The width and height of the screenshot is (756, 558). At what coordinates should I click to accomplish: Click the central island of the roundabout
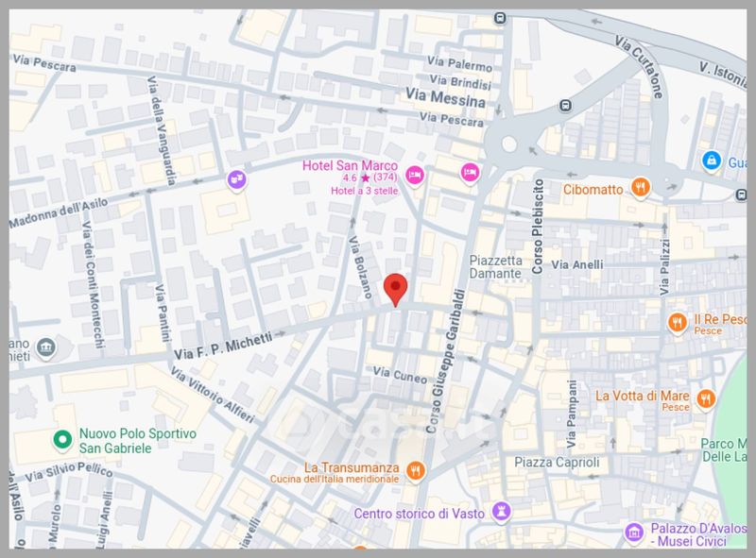pyautogui.click(x=508, y=144)
